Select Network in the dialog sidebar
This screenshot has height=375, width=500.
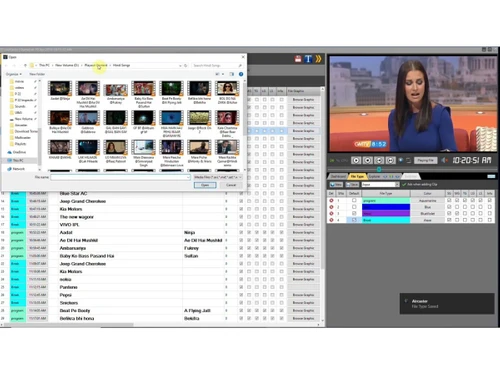pyautogui.click(x=18, y=169)
